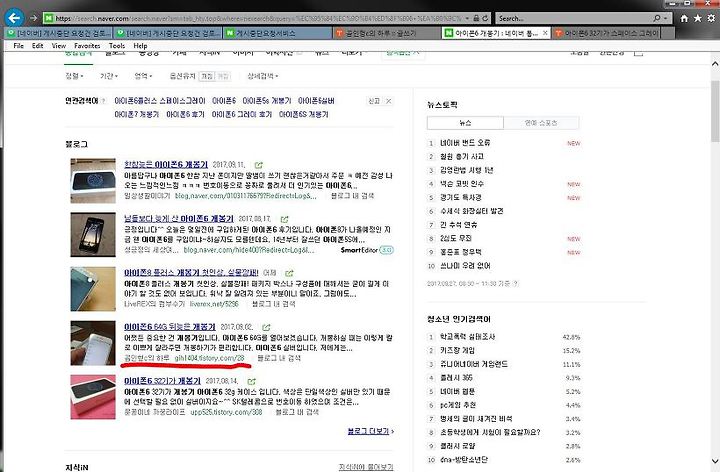Click thumbnail of 아이폰6 32기가 개봉기 result

pyautogui.click(x=93, y=397)
